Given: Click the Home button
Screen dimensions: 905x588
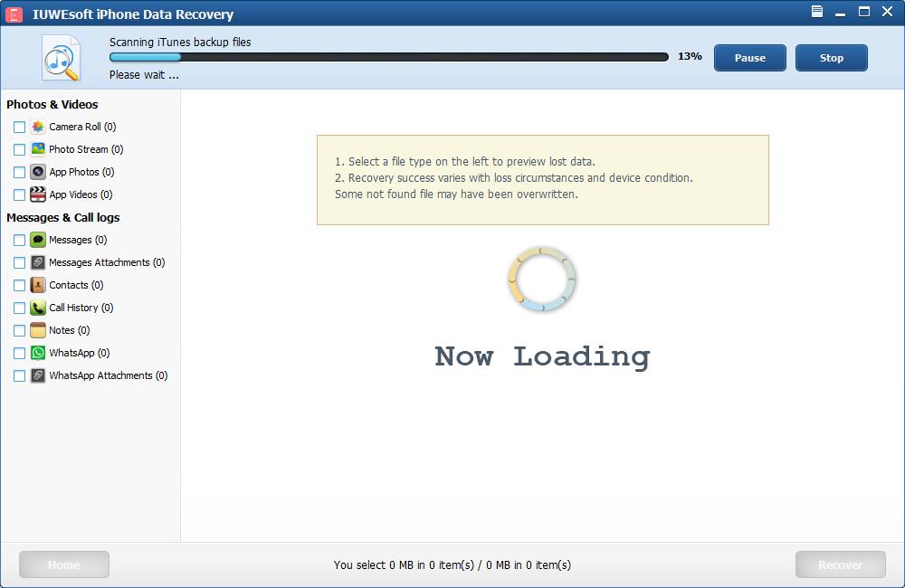Looking at the screenshot, I should click(64, 564).
